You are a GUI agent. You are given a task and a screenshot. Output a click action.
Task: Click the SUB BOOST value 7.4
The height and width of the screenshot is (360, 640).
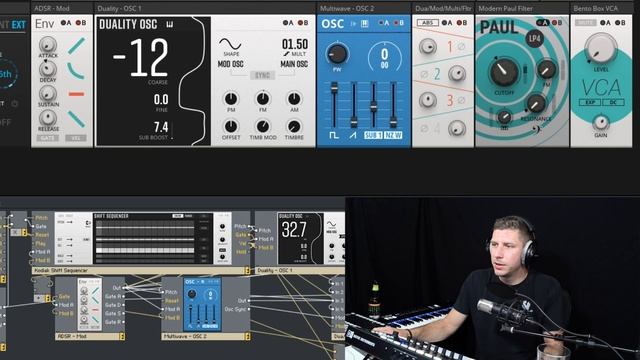tap(161, 127)
